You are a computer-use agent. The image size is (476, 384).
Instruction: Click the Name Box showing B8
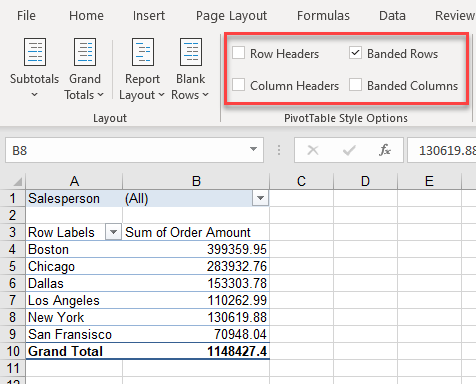(x=134, y=150)
